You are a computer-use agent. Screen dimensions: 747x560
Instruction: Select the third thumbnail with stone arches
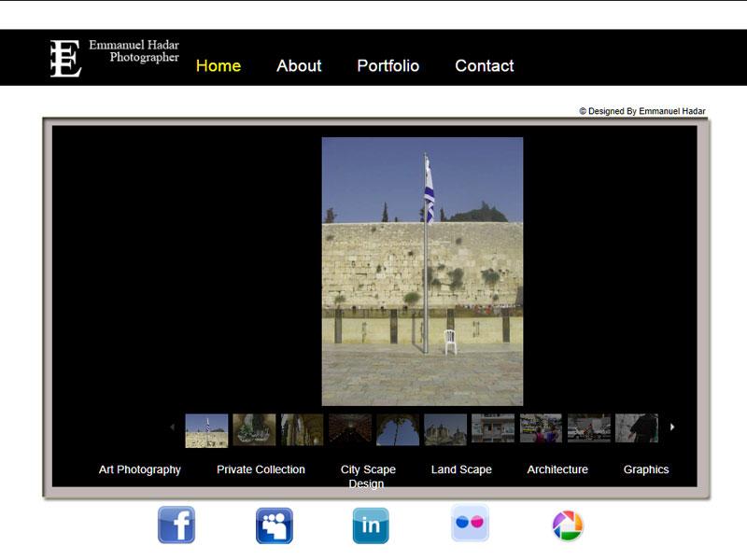[302, 429]
